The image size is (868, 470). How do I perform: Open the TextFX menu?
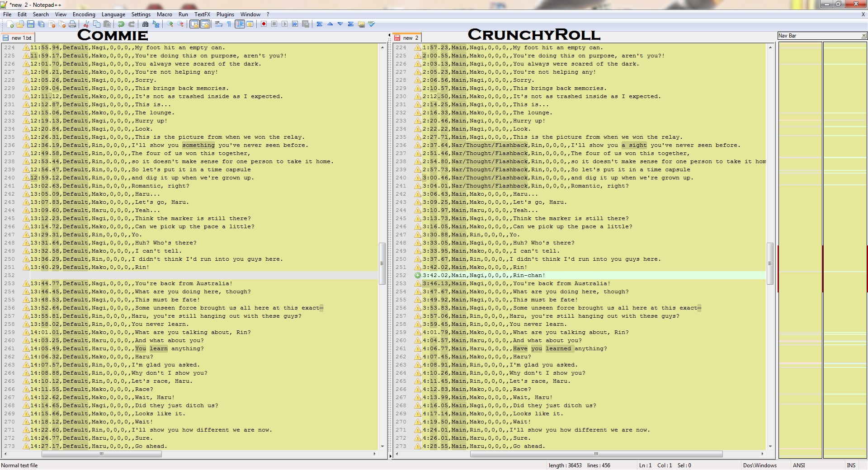click(202, 14)
